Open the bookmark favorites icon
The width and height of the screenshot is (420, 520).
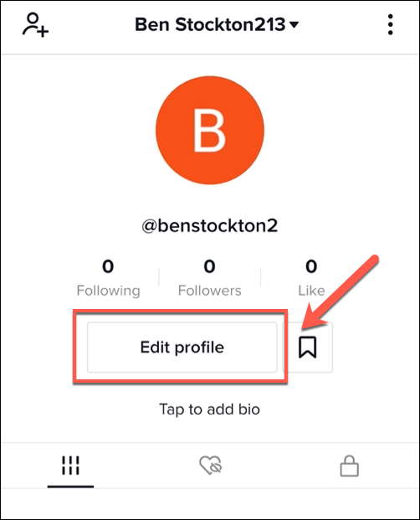(307, 348)
